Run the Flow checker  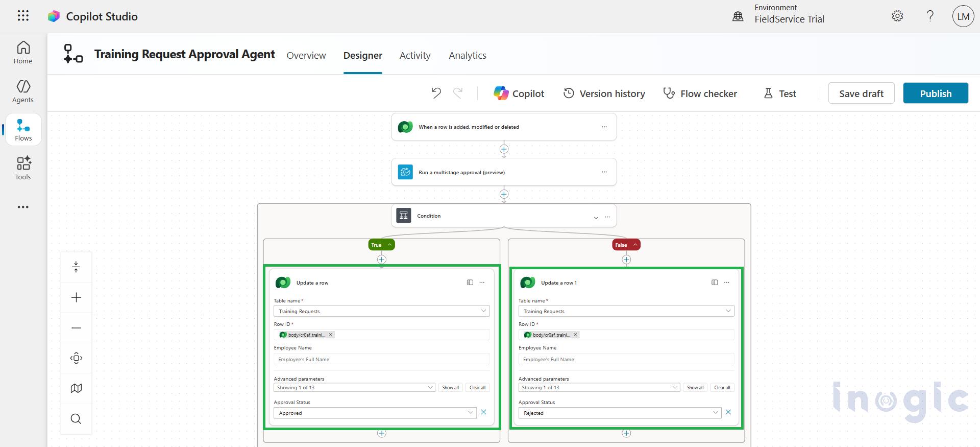pyautogui.click(x=700, y=93)
